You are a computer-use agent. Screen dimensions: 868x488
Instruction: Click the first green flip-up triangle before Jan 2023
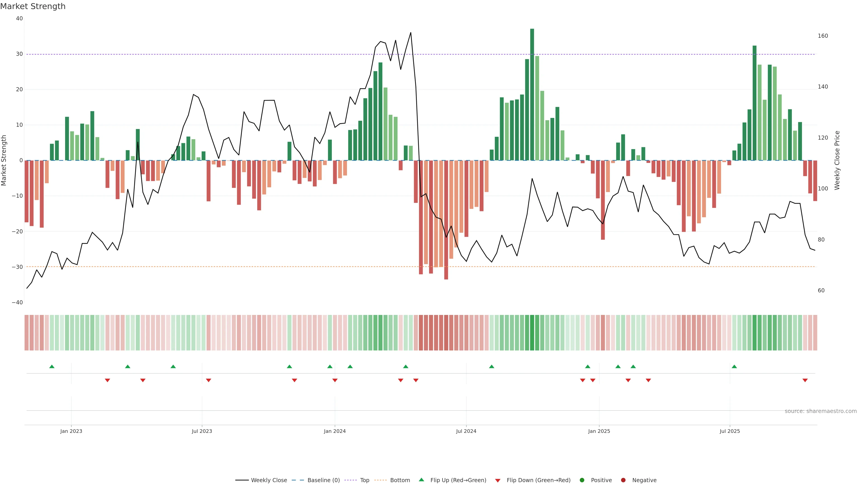click(52, 366)
